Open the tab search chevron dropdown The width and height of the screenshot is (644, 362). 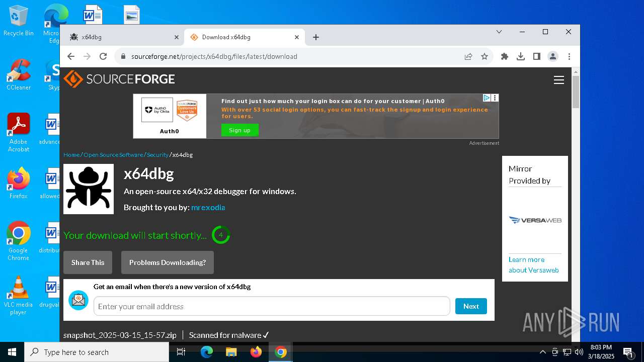499,32
